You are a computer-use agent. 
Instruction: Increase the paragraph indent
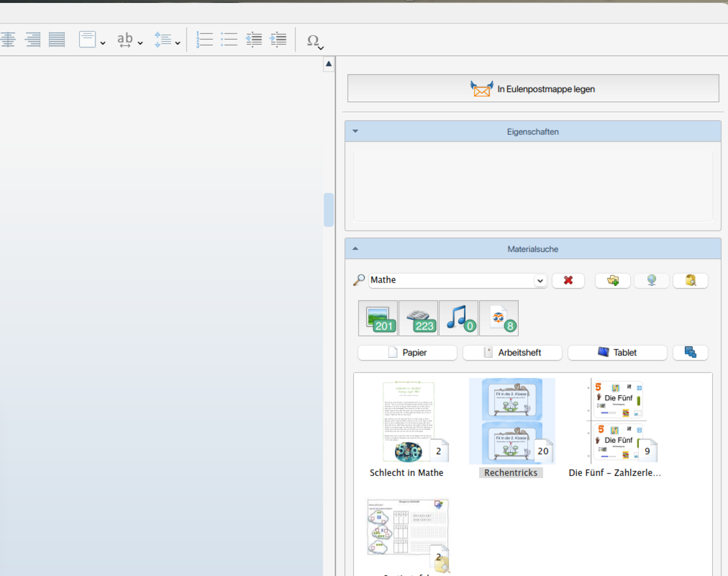click(x=278, y=40)
